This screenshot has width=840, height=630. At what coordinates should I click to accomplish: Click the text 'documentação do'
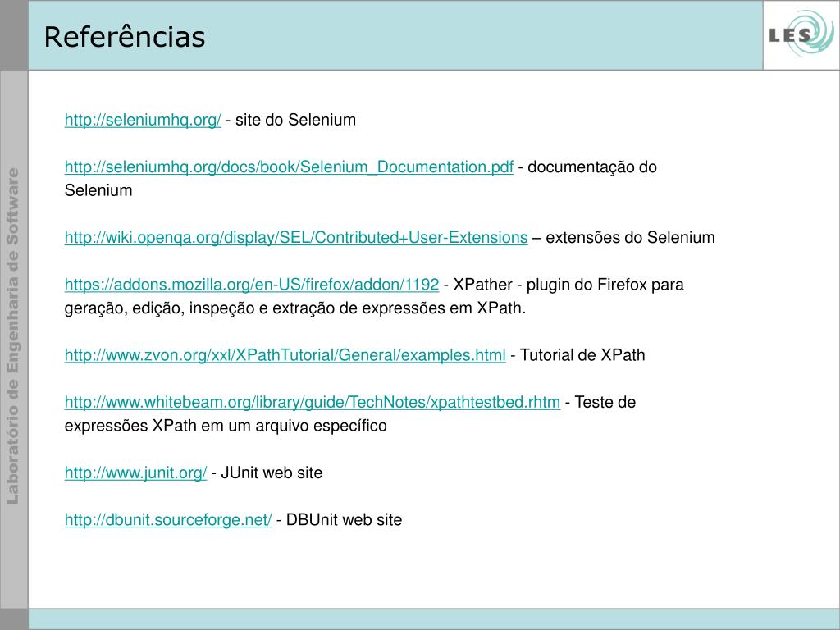(592, 167)
